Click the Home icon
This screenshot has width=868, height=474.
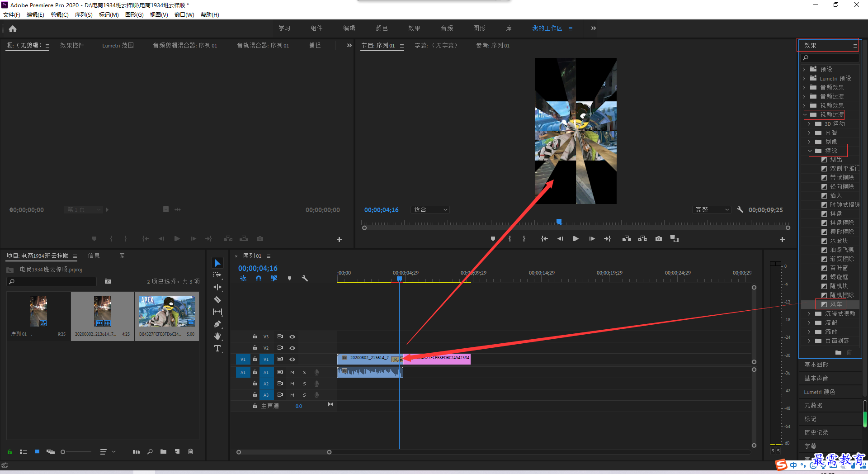[x=13, y=29]
